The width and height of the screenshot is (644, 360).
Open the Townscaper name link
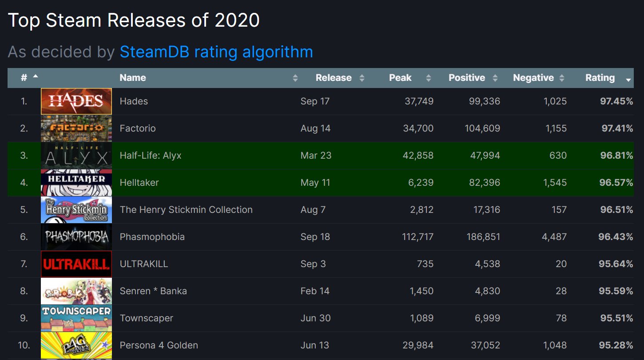click(147, 318)
